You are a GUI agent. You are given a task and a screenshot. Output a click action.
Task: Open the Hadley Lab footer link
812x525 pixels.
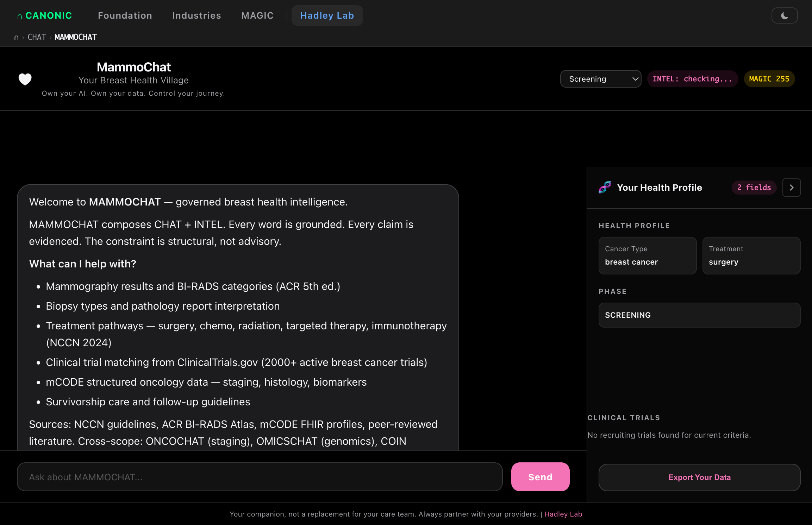point(563,514)
